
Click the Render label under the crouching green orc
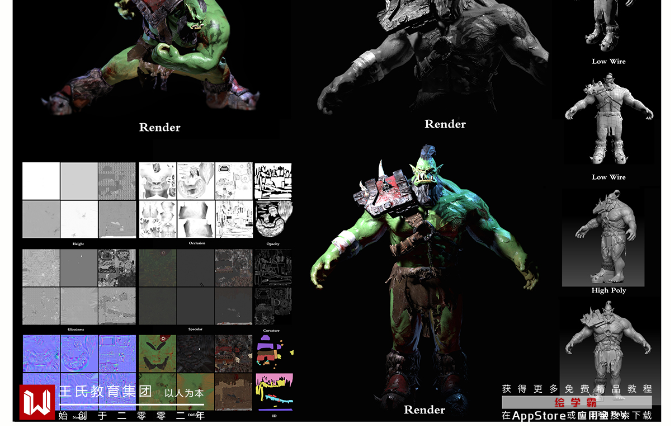[160, 127]
